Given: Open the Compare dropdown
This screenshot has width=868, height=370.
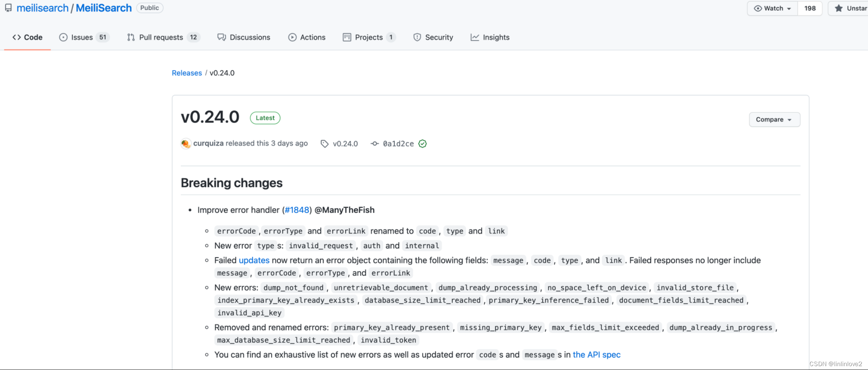Looking at the screenshot, I should [774, 119].
